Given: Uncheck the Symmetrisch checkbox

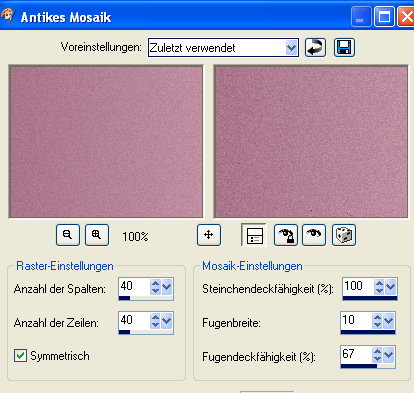Looking at the screenshot, I should [x=20, y=355].
